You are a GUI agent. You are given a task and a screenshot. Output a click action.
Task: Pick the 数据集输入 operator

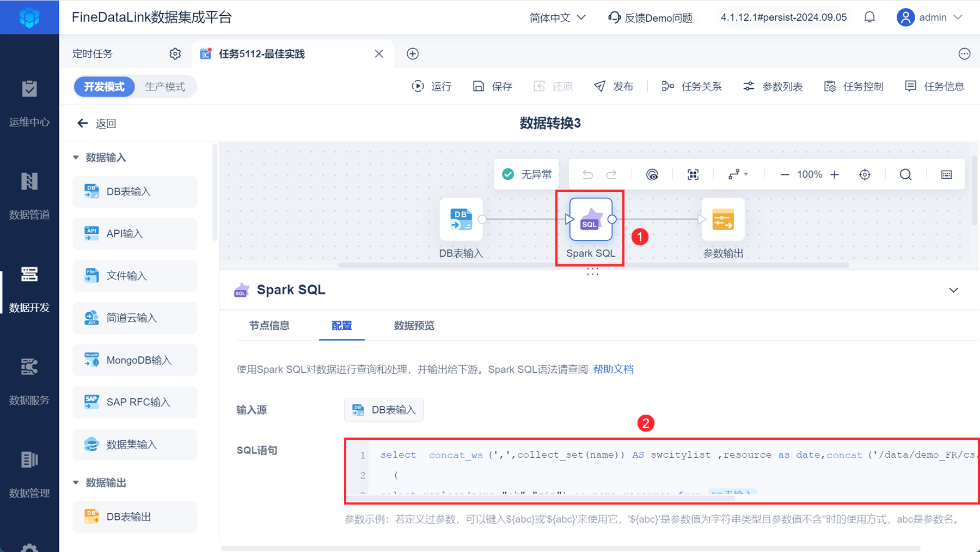[135, 445]
